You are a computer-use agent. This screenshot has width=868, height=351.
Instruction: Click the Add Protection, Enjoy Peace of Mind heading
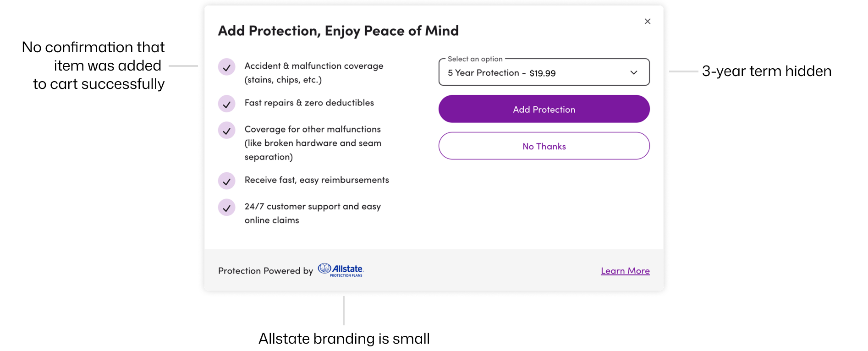pyautogui.click(x=338, y=31)
